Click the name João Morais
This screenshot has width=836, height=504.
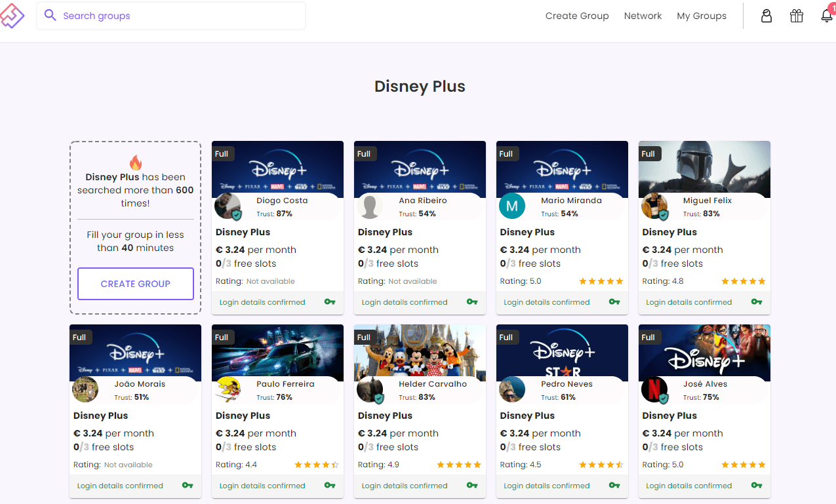pyautogui.click(x=140, y=384)
